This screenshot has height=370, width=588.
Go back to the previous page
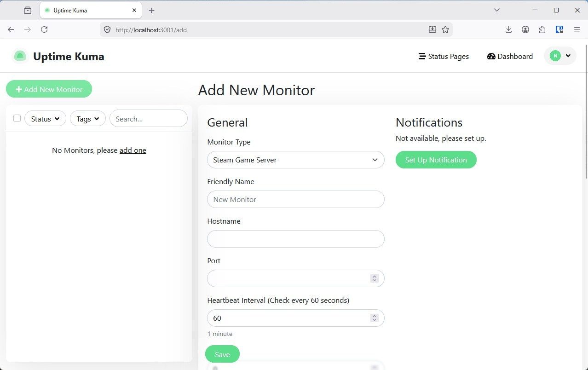[11, 29]
